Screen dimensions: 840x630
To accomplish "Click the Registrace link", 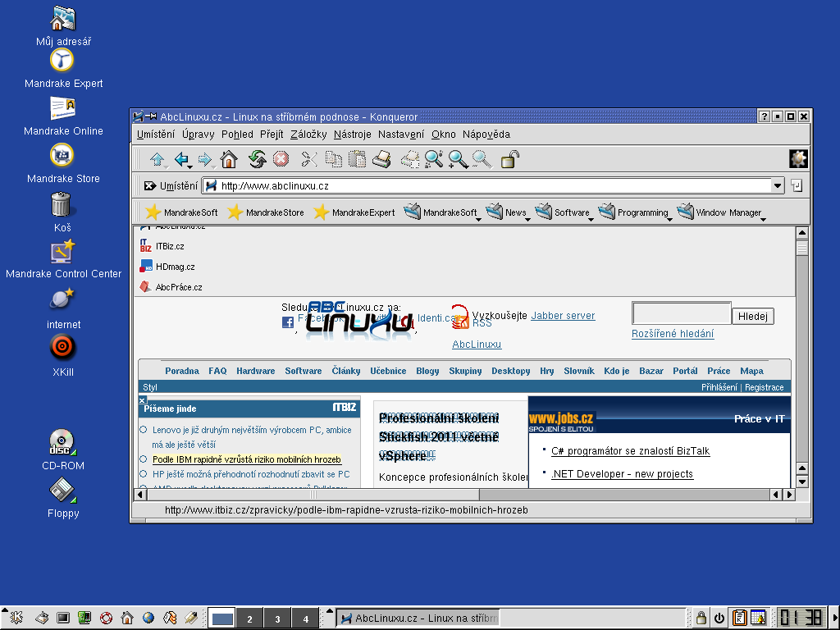I will 764,387.
